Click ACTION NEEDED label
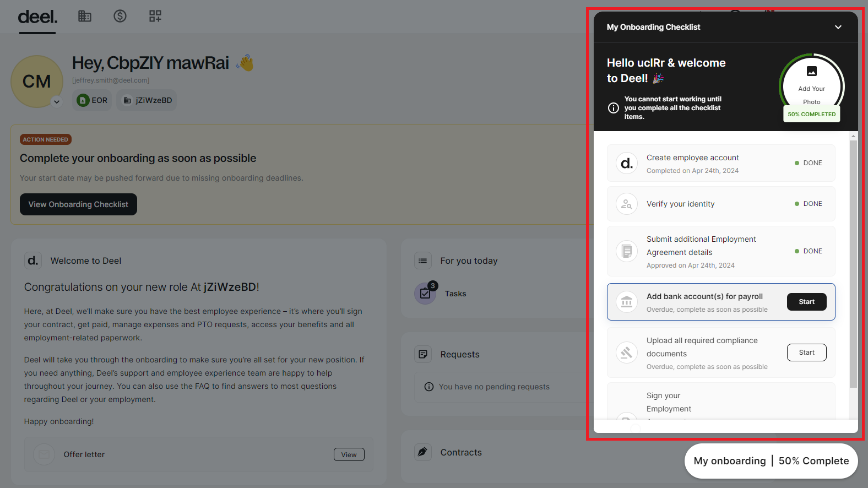The width and height of the screenshot is (868, 488). pos(46,139)
